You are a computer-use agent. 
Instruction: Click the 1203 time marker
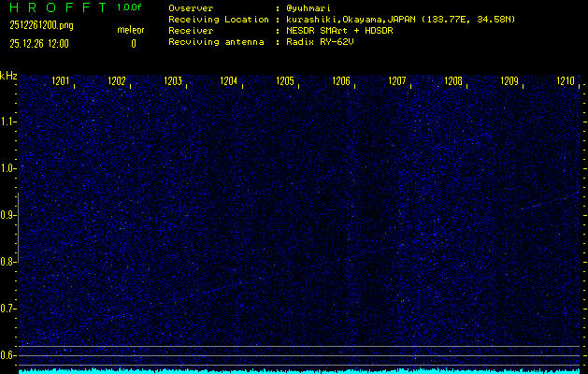coord(173,81)
